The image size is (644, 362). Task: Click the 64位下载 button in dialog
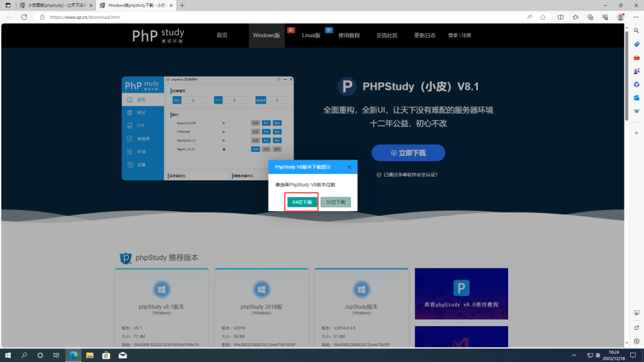point(302,202)
